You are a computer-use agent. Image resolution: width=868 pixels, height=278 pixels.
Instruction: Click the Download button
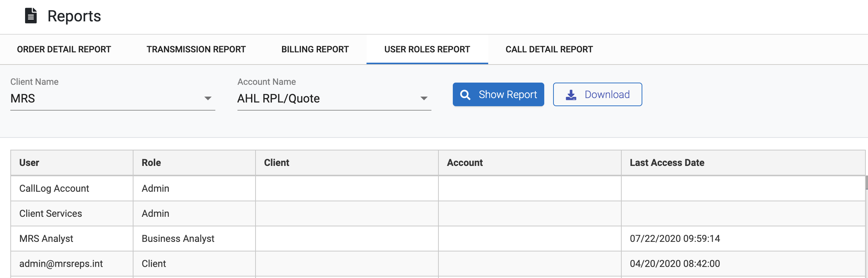pos(598,94)
